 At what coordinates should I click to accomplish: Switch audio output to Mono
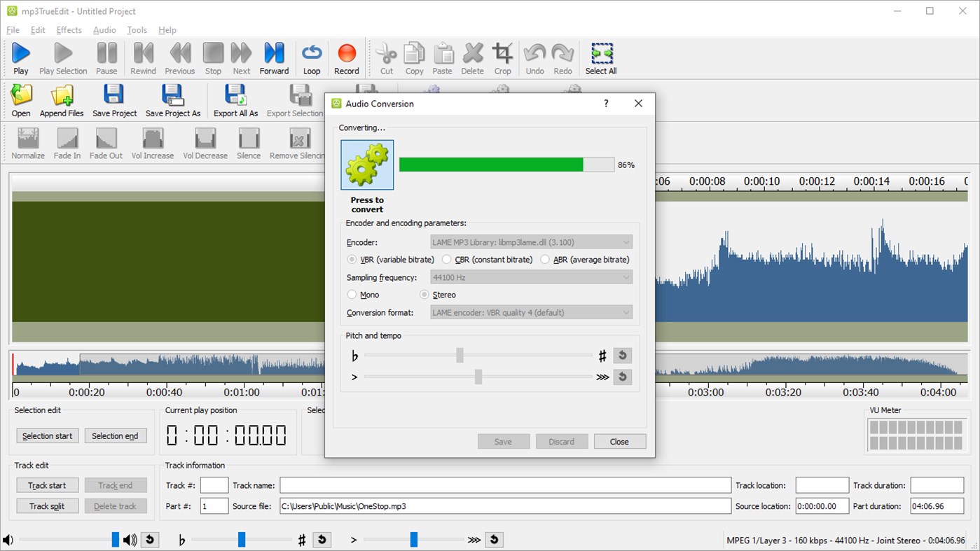352,294
